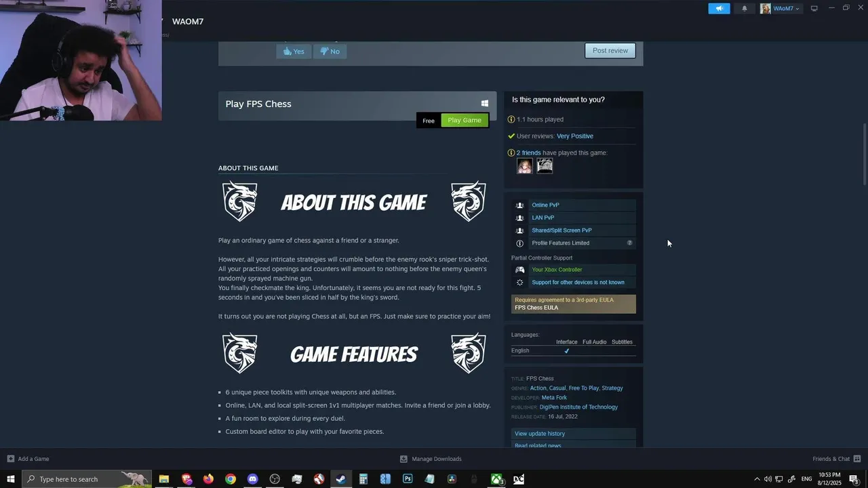This screenshot has height=488, width=868.
Task: Click the Windows platform icon beside Play FPS Chess
Action: [484, 104]
